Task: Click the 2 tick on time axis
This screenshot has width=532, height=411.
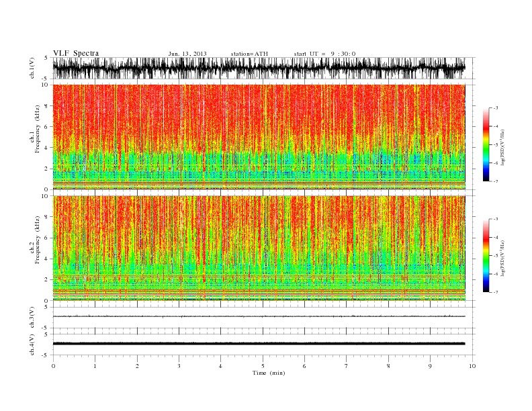Action: coord(137,366)
